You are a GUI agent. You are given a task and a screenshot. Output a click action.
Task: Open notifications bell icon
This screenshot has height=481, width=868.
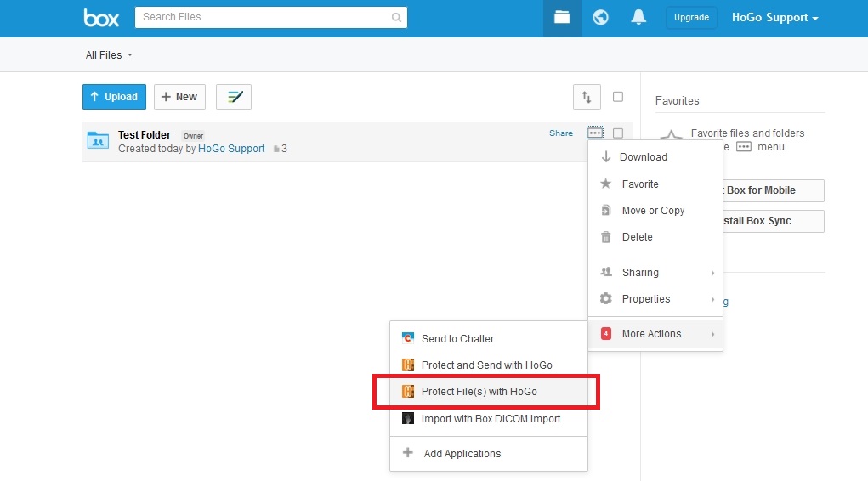point(638,18)
